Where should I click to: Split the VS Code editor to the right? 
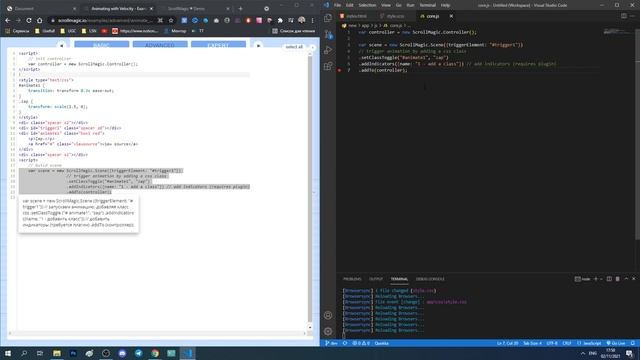pos(624,16)
